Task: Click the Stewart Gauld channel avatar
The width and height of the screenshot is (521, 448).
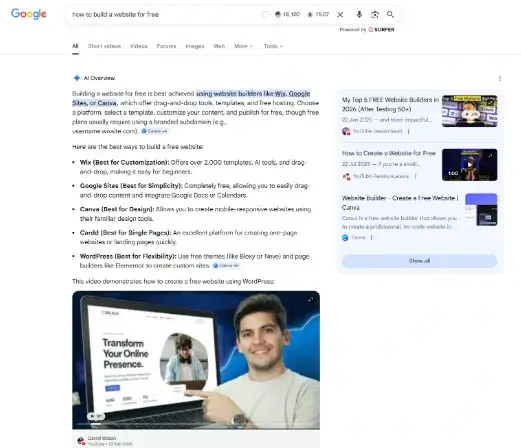Action: pos(346,131)
